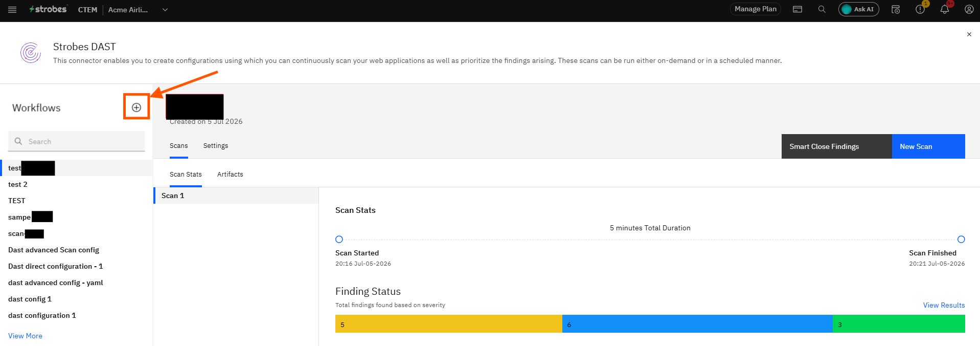Select 'dast config 1' workflow
Screen dimensions: 980x346
(77, 299)
